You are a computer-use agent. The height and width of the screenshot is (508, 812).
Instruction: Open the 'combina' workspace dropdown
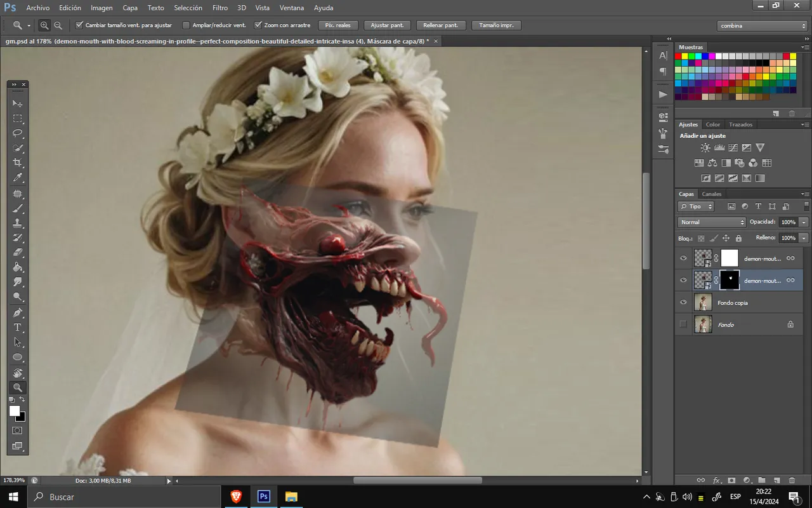(763, 25)
